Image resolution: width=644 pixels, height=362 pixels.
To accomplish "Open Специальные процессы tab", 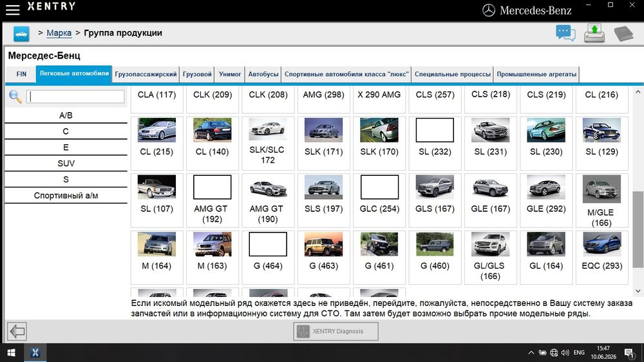I will pos(453,74).
